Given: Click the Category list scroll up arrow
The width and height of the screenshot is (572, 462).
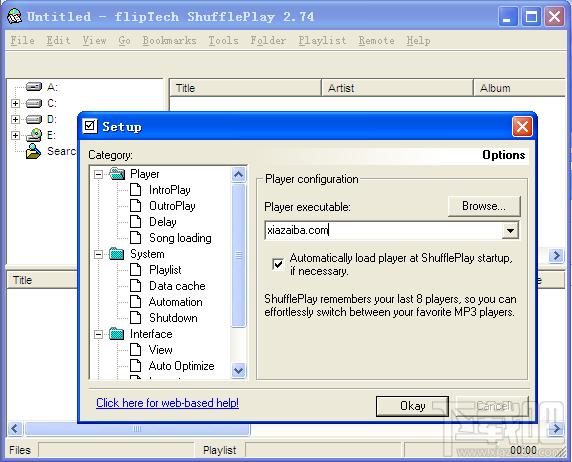Looking at the screenshot, I should pyautogui.click(x=239, y=174).
